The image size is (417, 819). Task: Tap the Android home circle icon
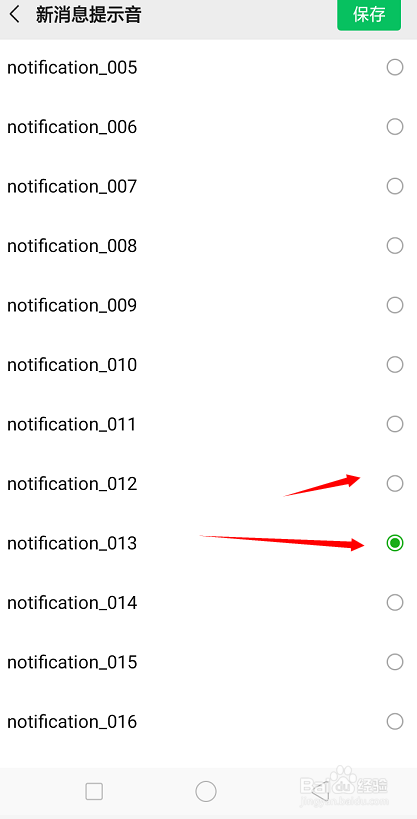pyautogui.click(x=206, y=791)
